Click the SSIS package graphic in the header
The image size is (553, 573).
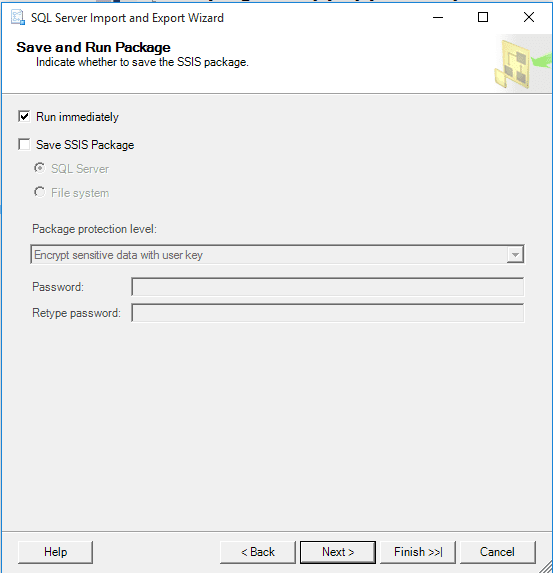tap(523, 63)
